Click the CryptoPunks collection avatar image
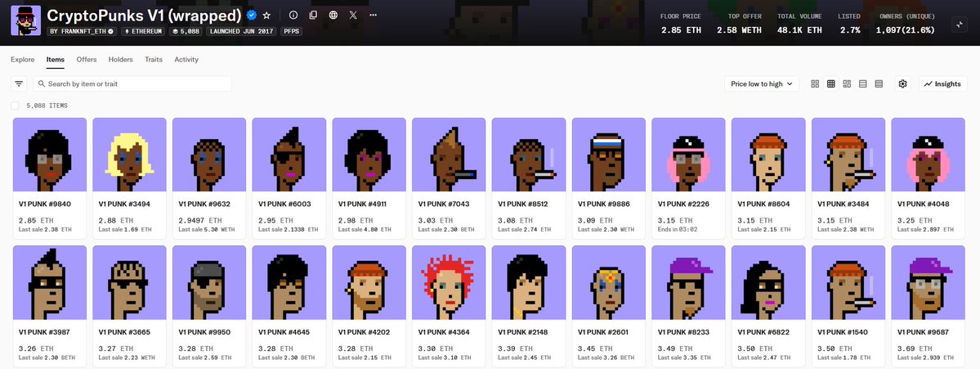This screenshot has height=369, width=980. coord(25,20)
